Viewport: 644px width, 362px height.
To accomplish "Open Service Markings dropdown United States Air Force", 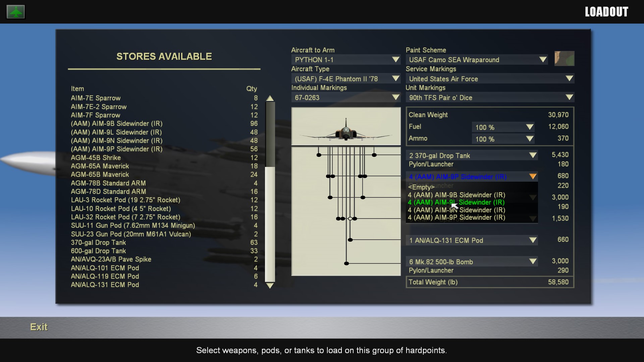I will [x=490, y=79].
